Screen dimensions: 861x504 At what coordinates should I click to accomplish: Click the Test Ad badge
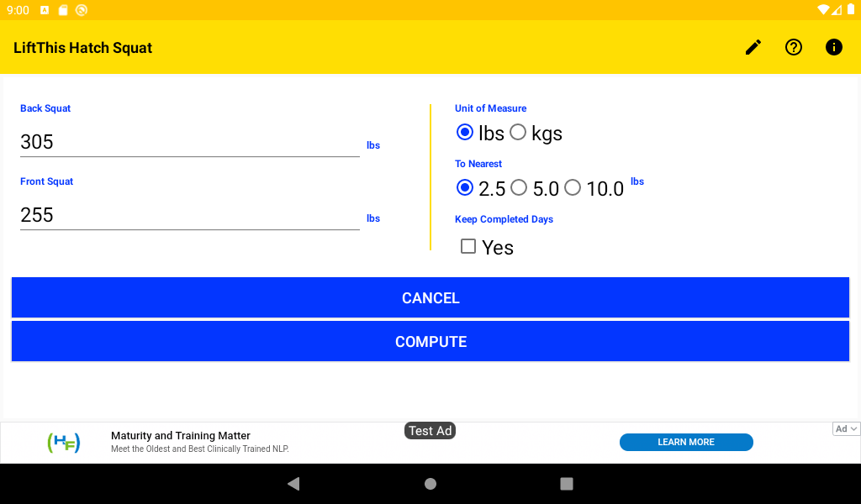tap(430, 431)
